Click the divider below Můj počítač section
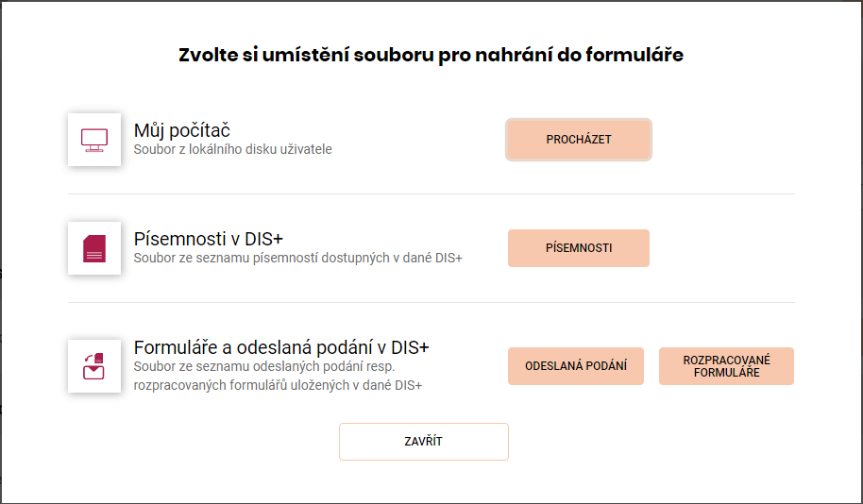The image size is (863, 504). 431,193
